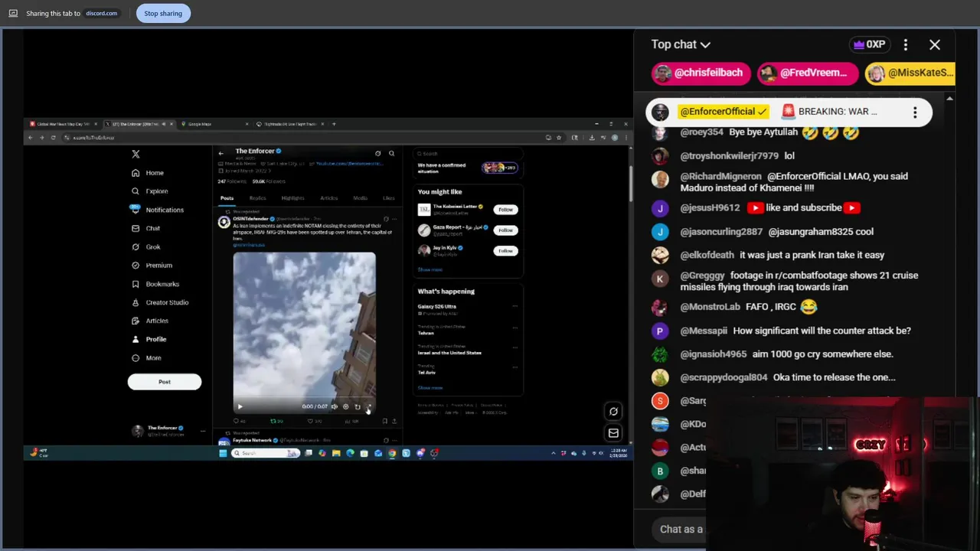
Task: Open the Tehran trending topic
Action: 426,333
